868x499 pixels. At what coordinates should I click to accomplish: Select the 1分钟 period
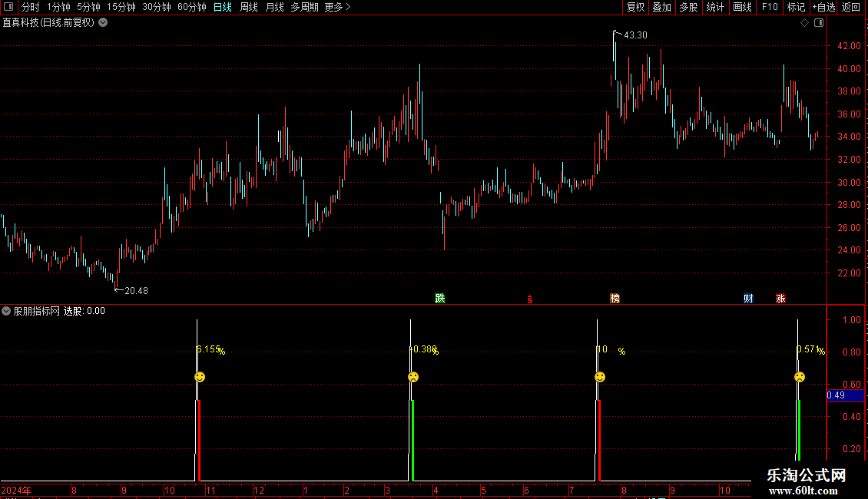point(58,7)
